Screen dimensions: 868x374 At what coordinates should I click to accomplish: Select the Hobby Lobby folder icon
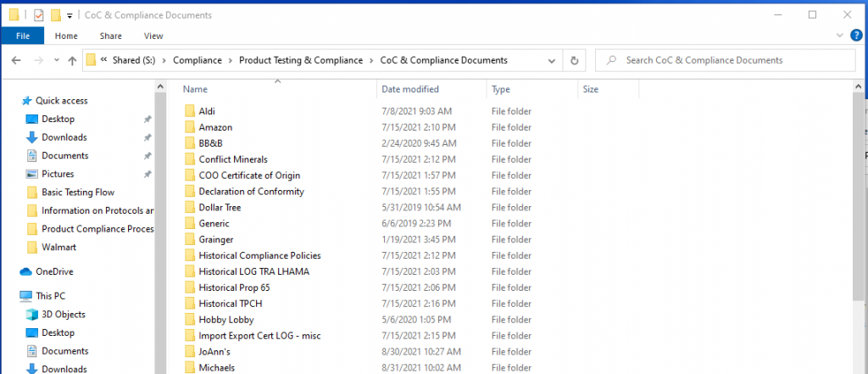[190, 320]
